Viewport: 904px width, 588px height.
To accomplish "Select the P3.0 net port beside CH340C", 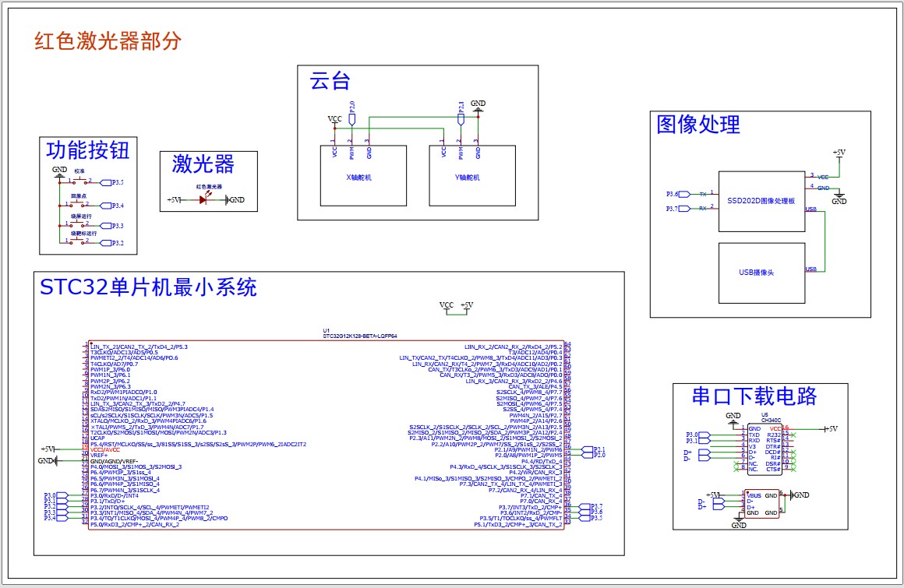I will point(699,435).
